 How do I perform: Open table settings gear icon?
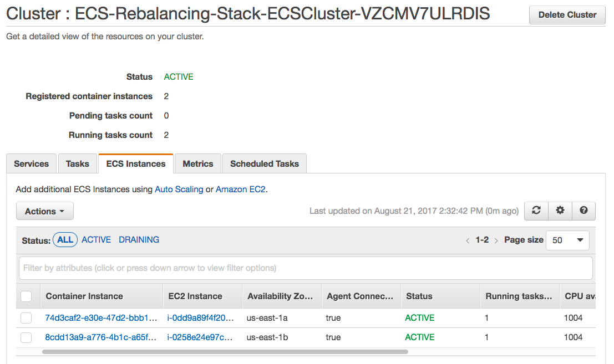tap(560, 211)
